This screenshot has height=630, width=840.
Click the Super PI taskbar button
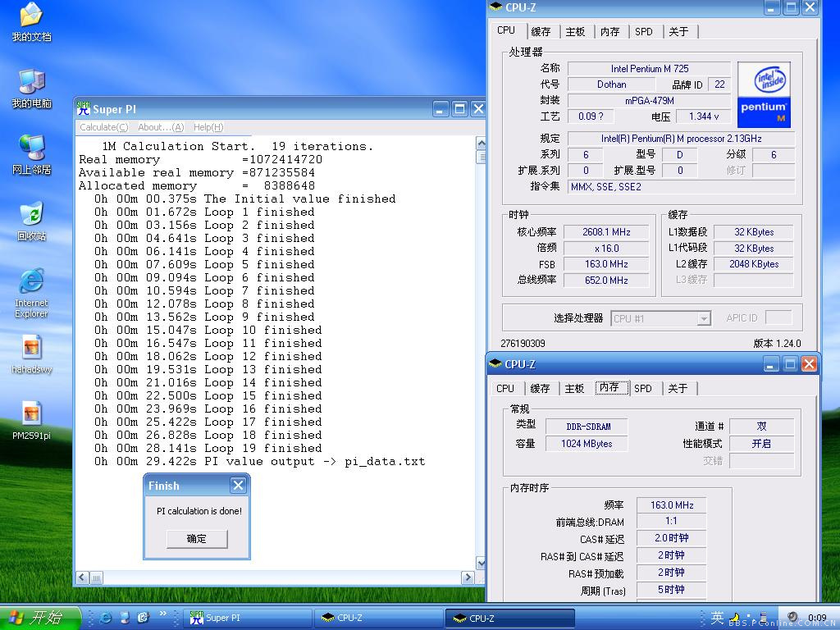(248, 618)
